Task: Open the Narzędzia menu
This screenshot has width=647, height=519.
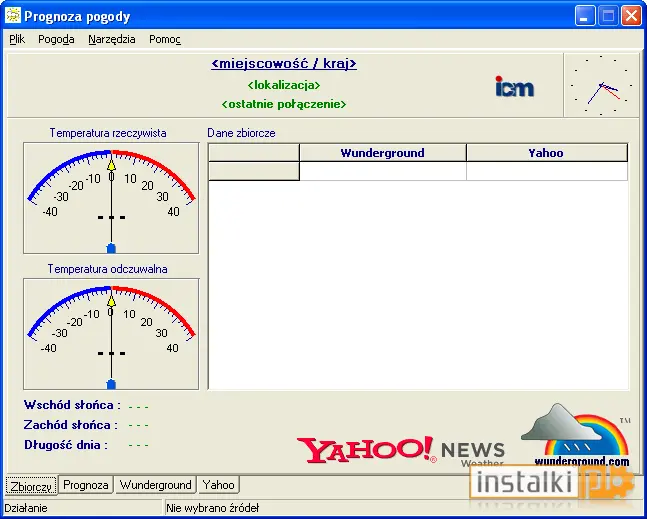Action: 112,39
